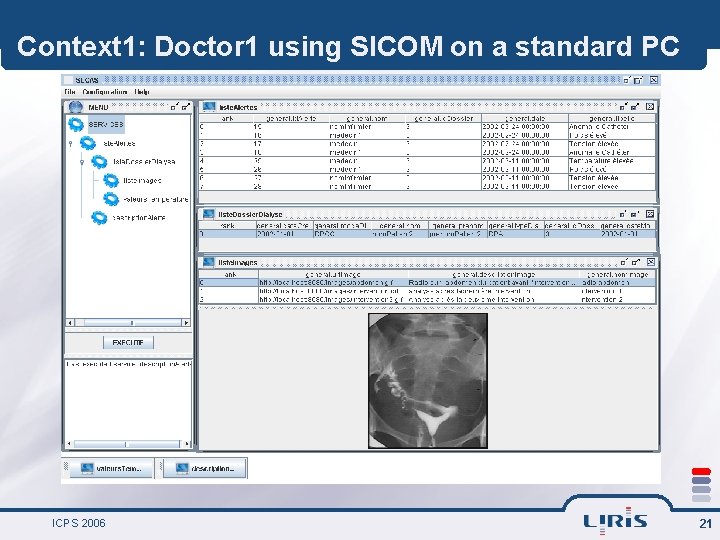Image resolution: width=720 pixels, height=540 pixels.
Task: Select listeDossierDialyse in the service tree
Action: pos(144,162)
